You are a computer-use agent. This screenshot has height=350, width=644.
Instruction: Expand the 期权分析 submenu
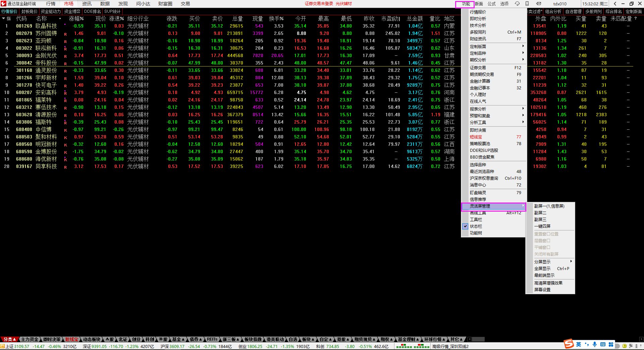pos(493,60)
